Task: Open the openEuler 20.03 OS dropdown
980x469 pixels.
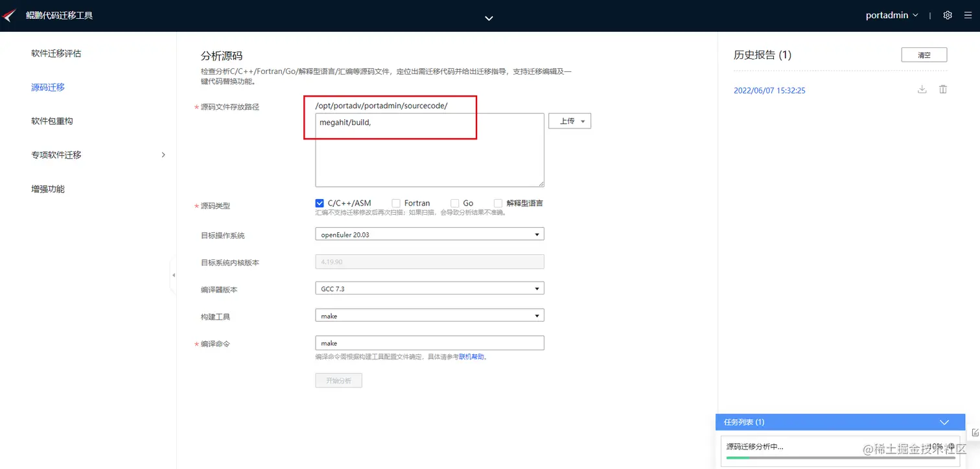Action: 430,234
